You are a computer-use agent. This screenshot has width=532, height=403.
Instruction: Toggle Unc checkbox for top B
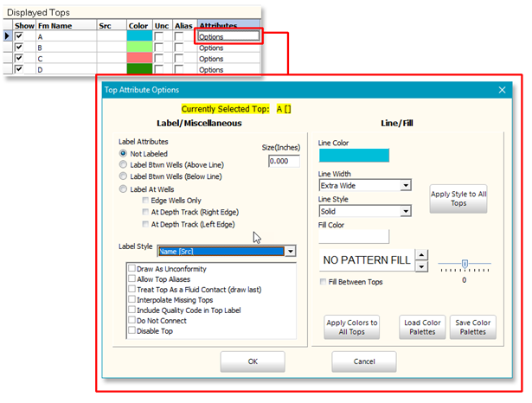point(159,48)
